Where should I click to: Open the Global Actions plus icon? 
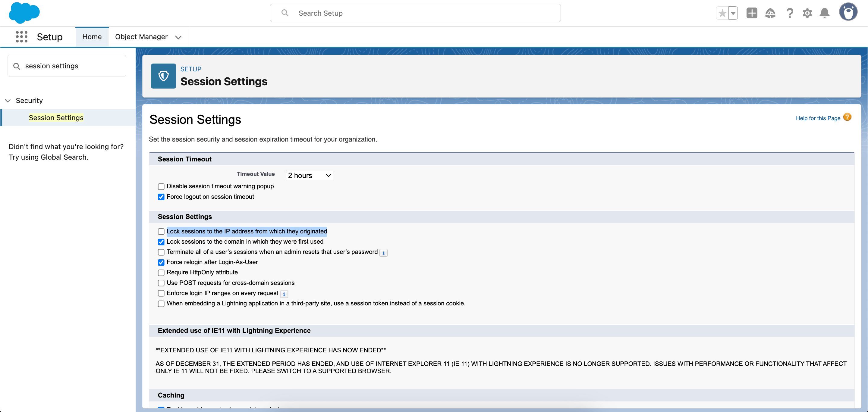751,13
